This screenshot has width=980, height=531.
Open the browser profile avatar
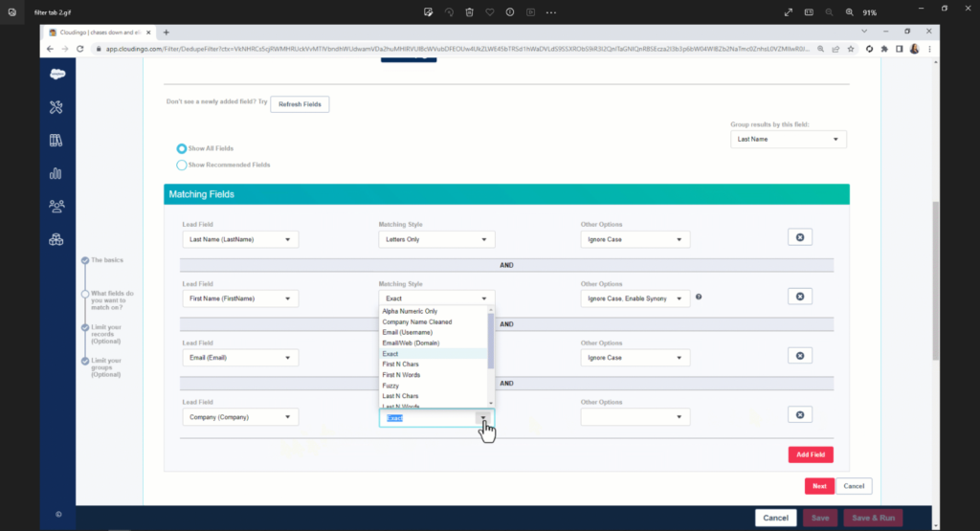[x=914, y=49]
